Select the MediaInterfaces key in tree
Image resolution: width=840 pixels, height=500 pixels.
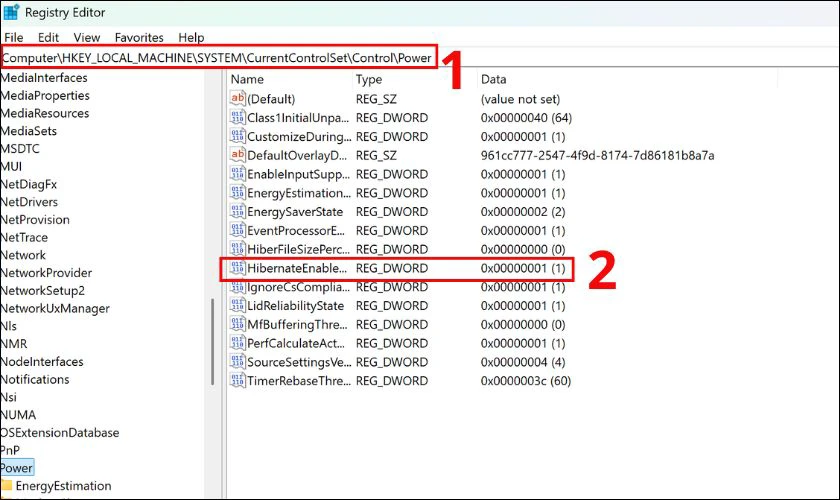coord(44,78)
